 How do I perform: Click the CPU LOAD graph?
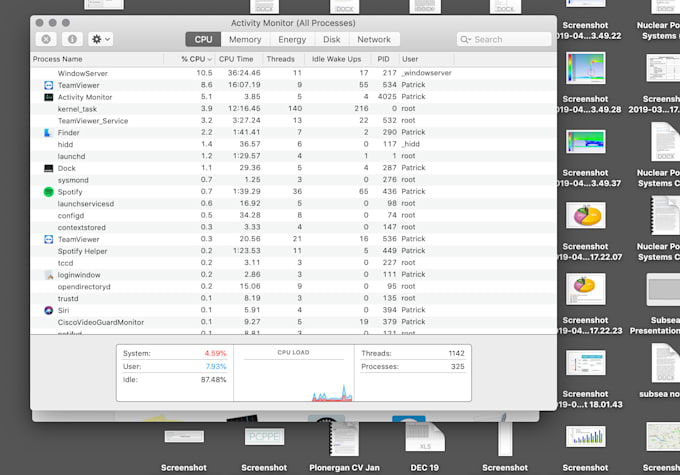point(294,379)
